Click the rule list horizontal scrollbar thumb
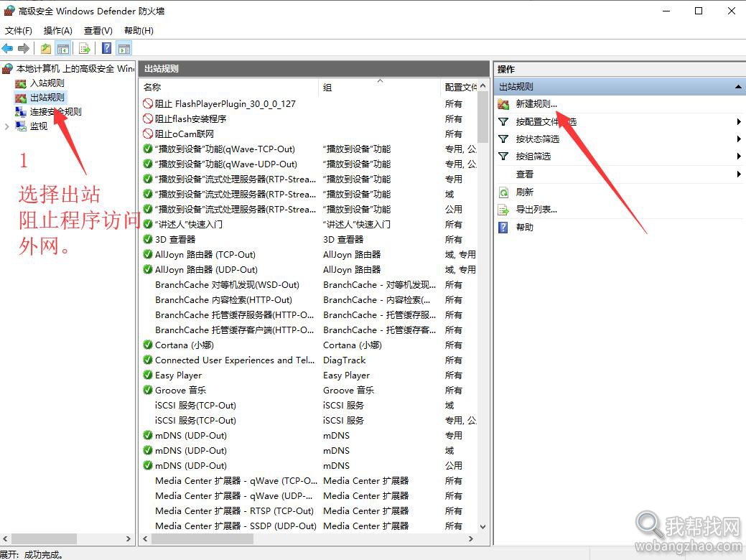 pos(202,539)
